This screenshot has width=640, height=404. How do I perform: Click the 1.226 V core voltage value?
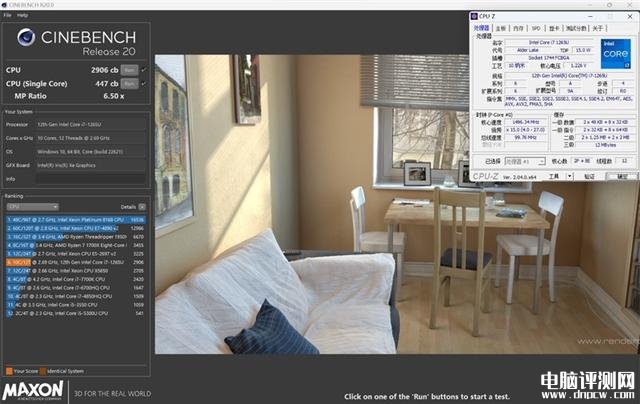578,66
